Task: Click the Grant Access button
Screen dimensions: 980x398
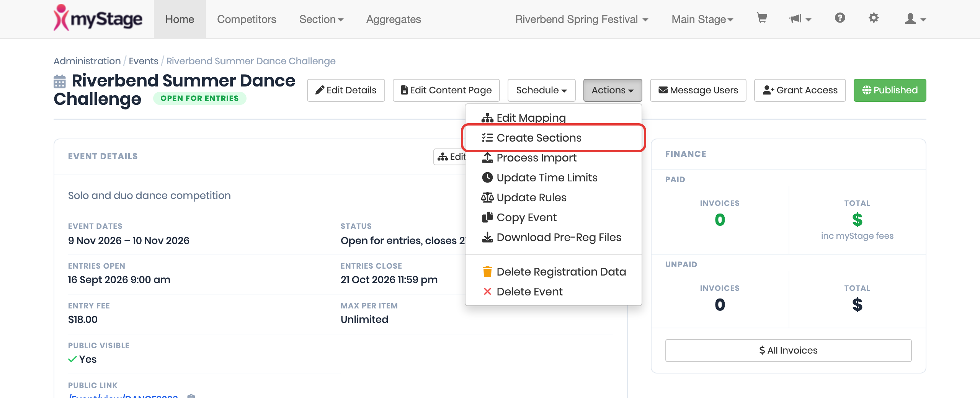Action: click(x=800, y=90)
